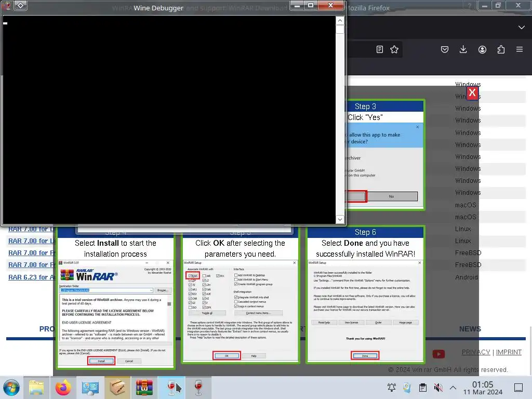
Task: Switch to Firefox from the taskbar
Action: click(63, 388)
